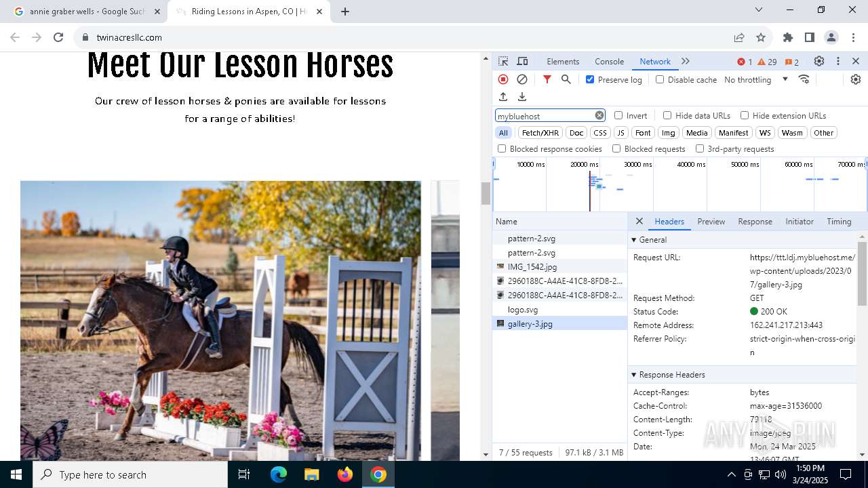The height and width of the screenshot is (488, 868).
Task: Select the inspect element picker tool
Action: (x=503, y=61)
